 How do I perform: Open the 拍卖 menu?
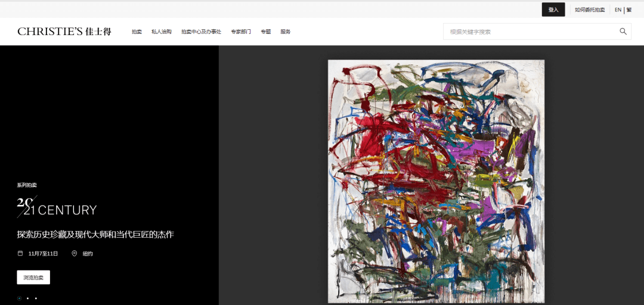click(137, 32)
